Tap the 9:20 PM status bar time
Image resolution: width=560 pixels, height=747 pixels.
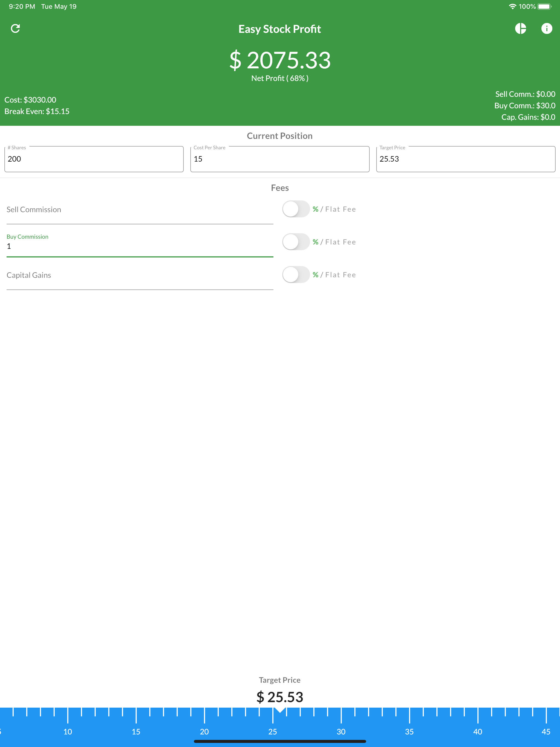[x=22, y=6]
